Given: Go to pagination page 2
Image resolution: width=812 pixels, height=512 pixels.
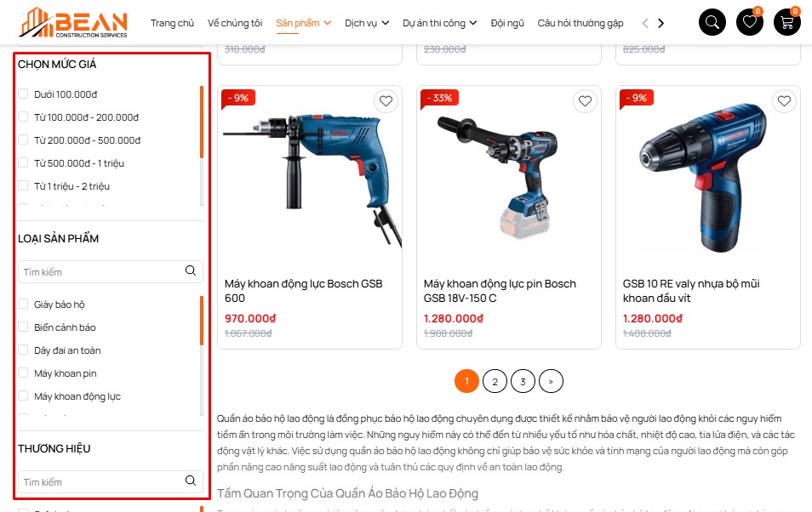Looking at the screenshot, I should (495, 382).
